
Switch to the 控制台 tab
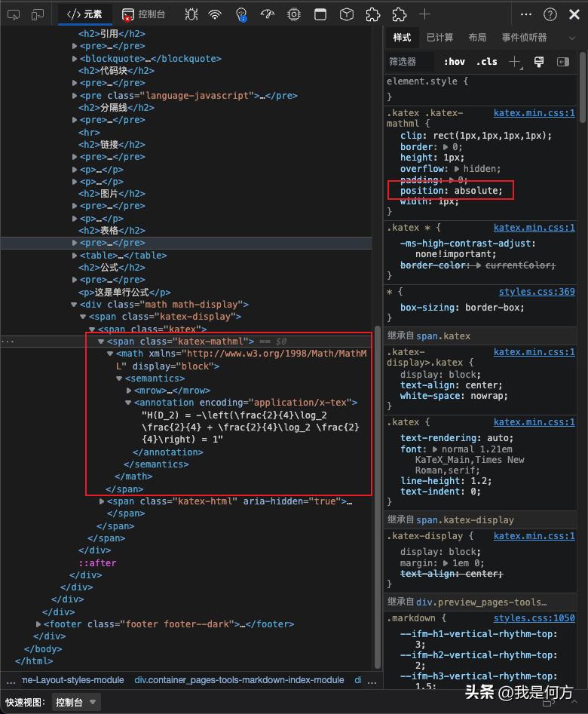(144, 14)
